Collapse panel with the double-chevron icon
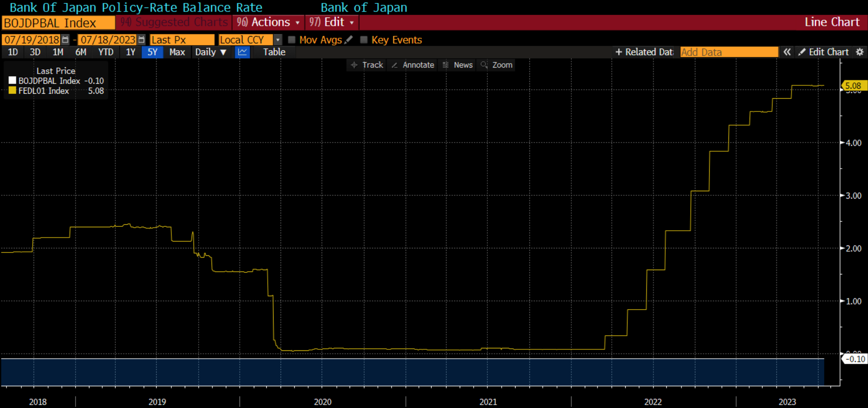868x408 pixels. [x=787, y=52]
